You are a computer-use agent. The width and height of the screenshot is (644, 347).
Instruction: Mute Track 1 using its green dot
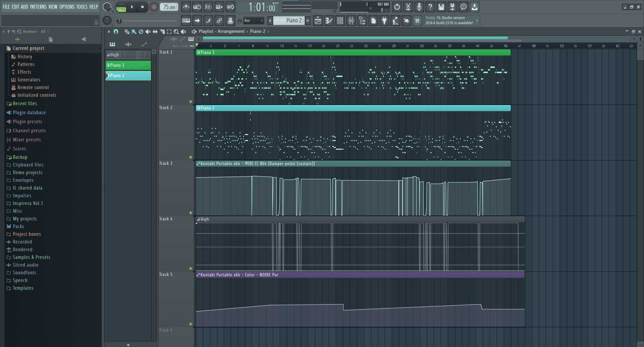coord(191,102)
